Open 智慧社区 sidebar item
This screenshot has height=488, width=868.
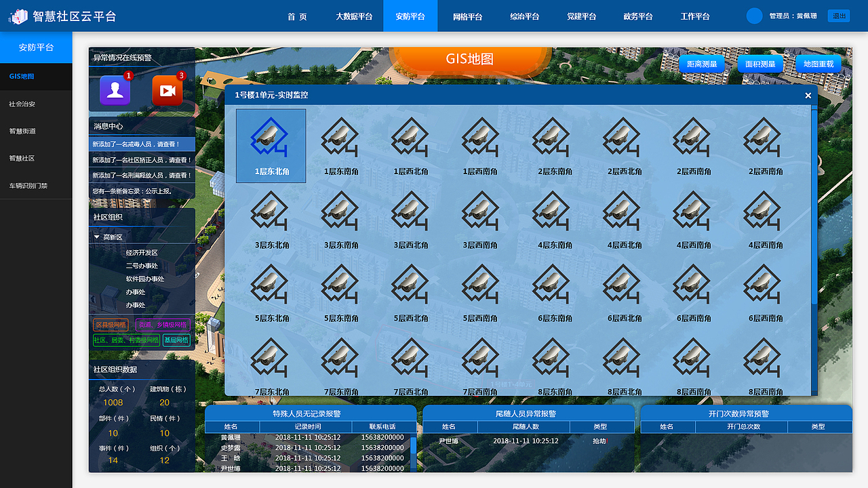(36, 158)
